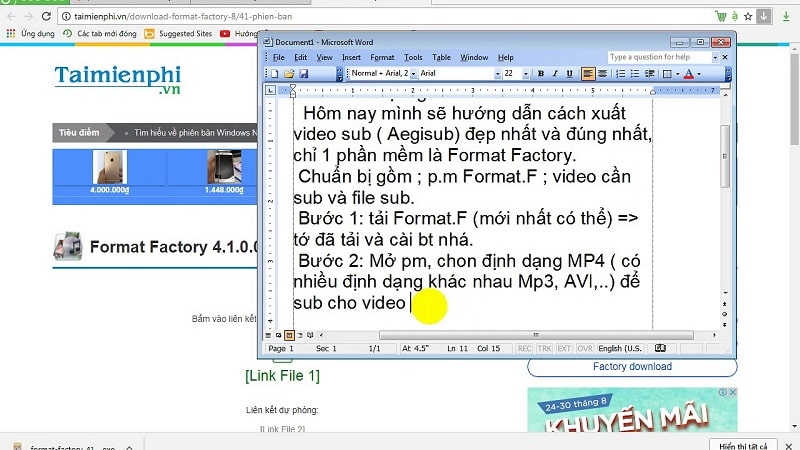This screenshot has height=450, width=800.
Task: Toggle align left in Word toolbar
Action: 588,74
